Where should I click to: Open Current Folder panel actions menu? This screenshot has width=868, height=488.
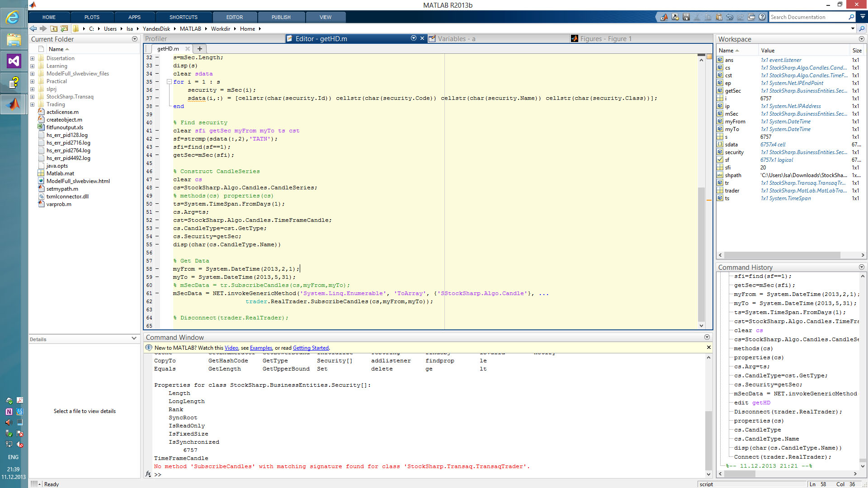[134, 39]
